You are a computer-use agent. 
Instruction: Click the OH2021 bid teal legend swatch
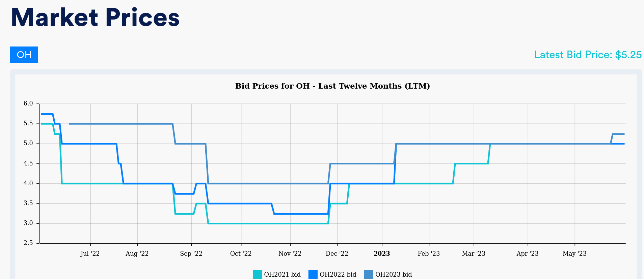(x=257, y=274)
